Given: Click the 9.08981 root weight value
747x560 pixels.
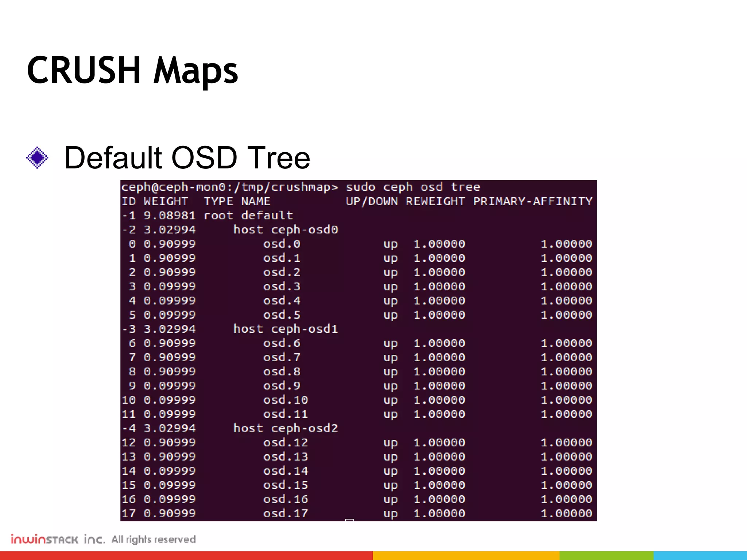Looking at the screenshot, I should click(x=170, y=215).
